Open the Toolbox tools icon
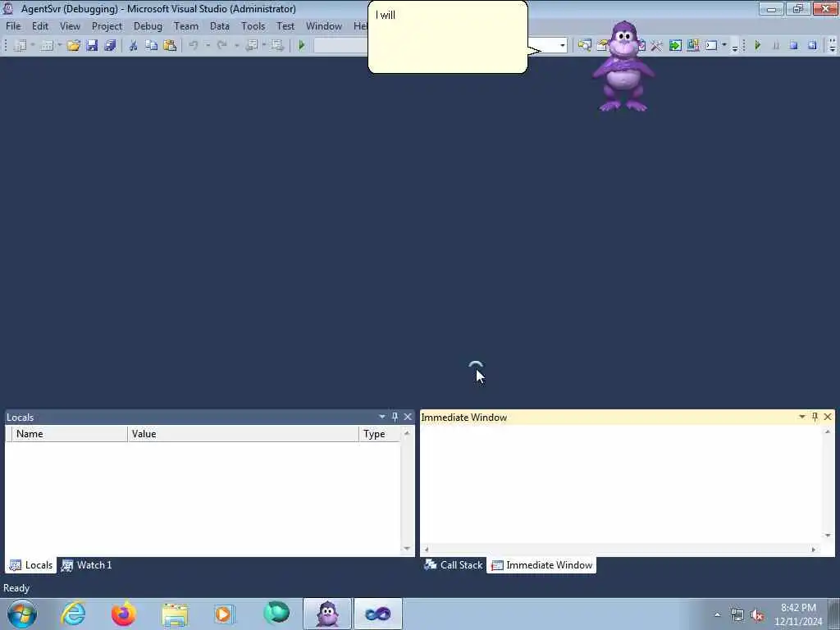The image size is (840, 630). point(656,46)
